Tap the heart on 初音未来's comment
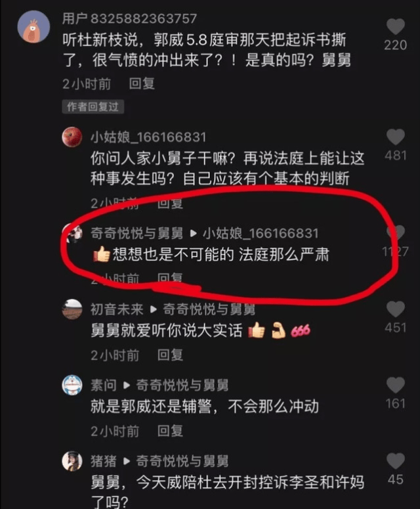The width and height of the screenshot is (420, 509). tap(395, 309)
